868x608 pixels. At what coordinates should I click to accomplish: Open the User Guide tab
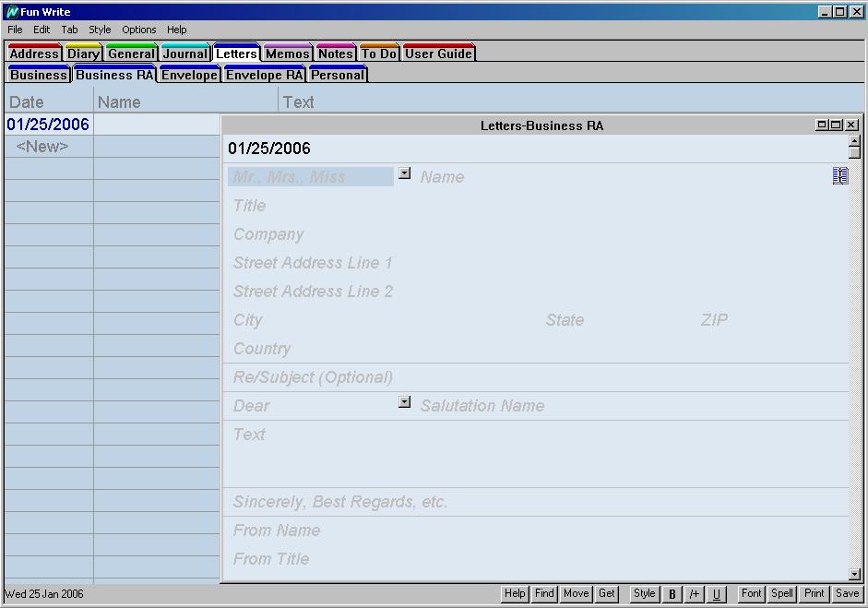tap(439, 53)
